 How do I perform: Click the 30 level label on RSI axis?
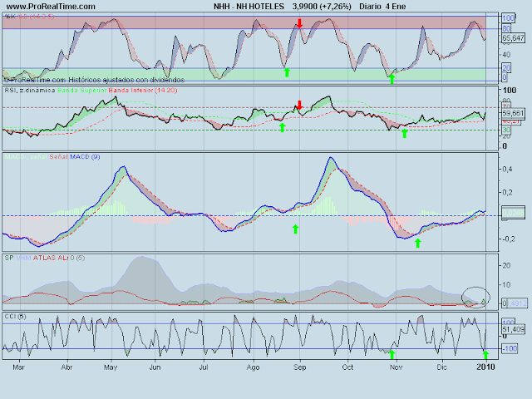[x=506, y=130]
